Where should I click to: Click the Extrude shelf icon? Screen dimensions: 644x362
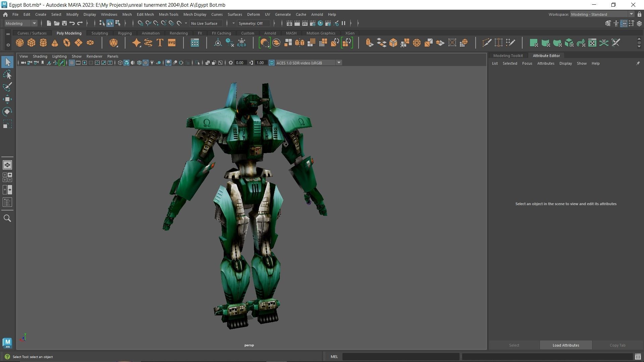point(370,43)
